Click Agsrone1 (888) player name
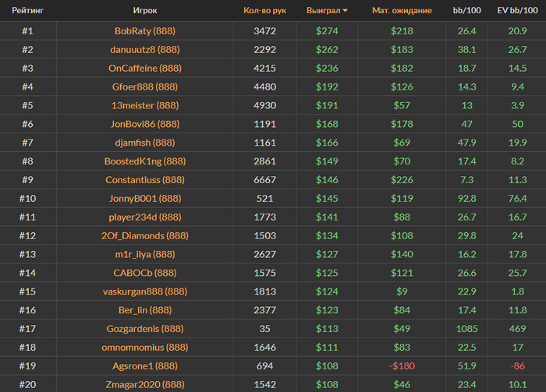Image resolution: width=546 pixels, height=392 pixels. click(146, 366)
